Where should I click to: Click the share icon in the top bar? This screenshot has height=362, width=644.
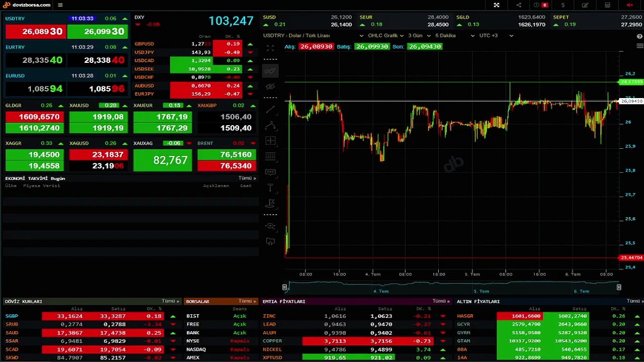coord(519,5)
